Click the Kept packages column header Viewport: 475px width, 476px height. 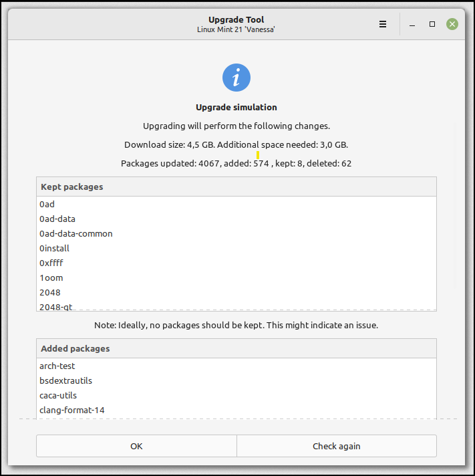pyautogui.click(x=236, y=187)
